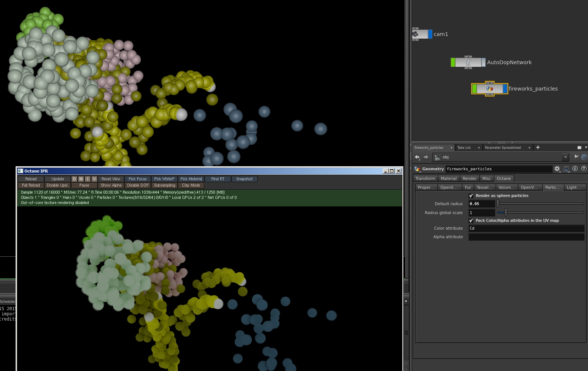This screenshot has width=588, height=371.
Task: Click the obj network path icon
Action: [437, 157]
